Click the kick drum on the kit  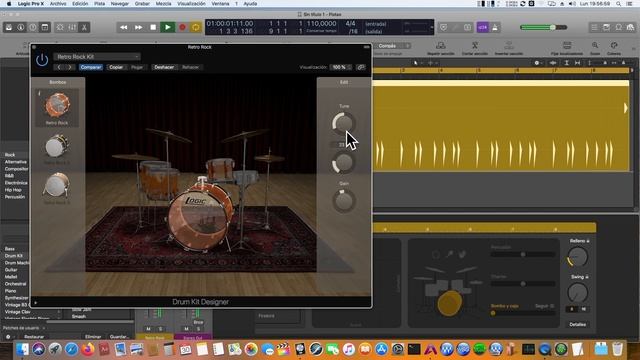(x=200, y=216)
